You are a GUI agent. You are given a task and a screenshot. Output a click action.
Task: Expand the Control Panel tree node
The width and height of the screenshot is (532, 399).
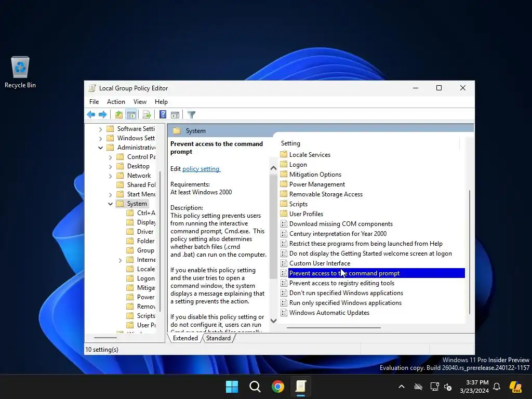110,157
